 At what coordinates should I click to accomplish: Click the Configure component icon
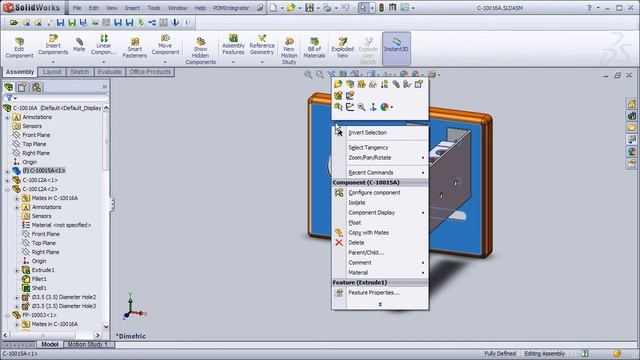click(339, 193)
